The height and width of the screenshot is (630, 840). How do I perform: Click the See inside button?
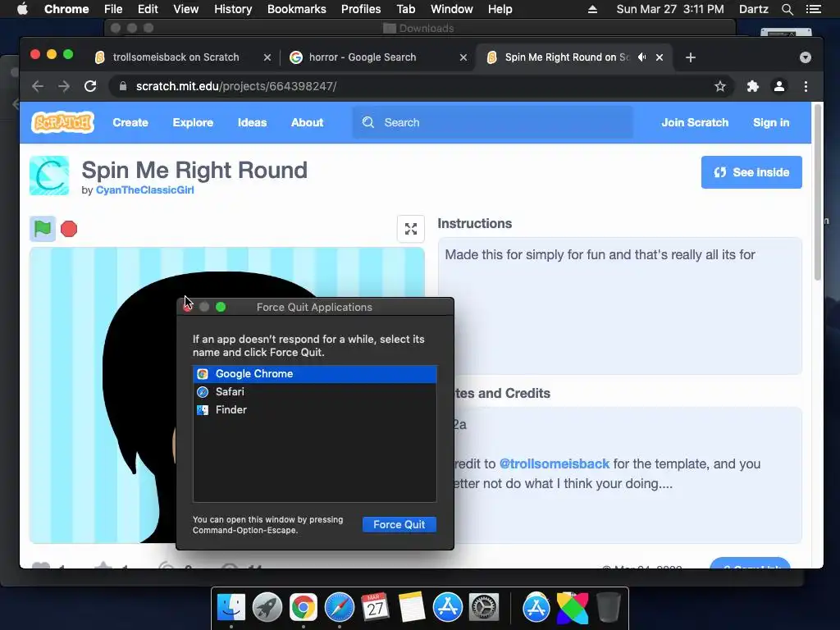[751, 172]
